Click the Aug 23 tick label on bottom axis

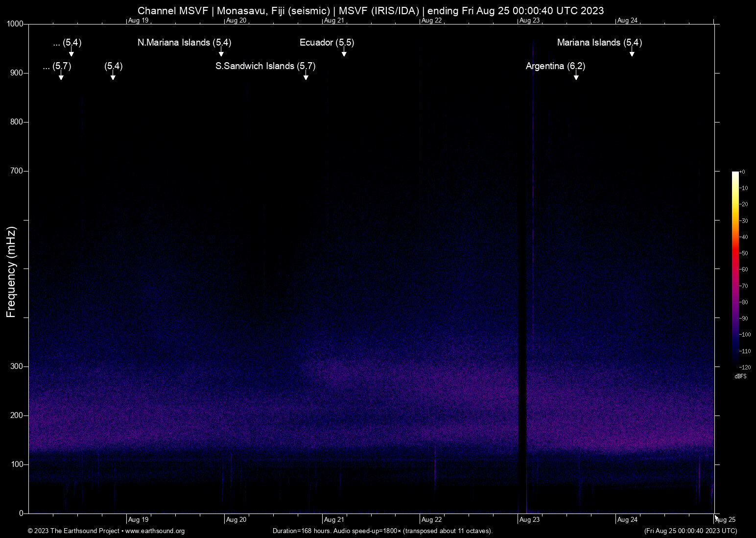(529, 519)
